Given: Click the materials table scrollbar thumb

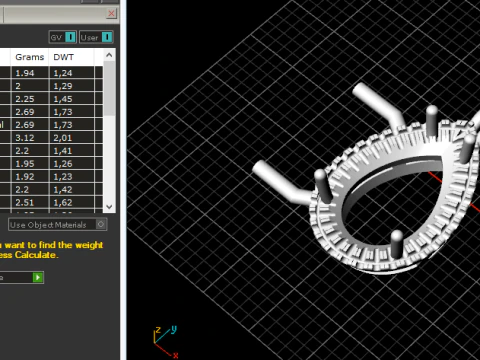Looking at the screenshot, I should coord(109,88).
